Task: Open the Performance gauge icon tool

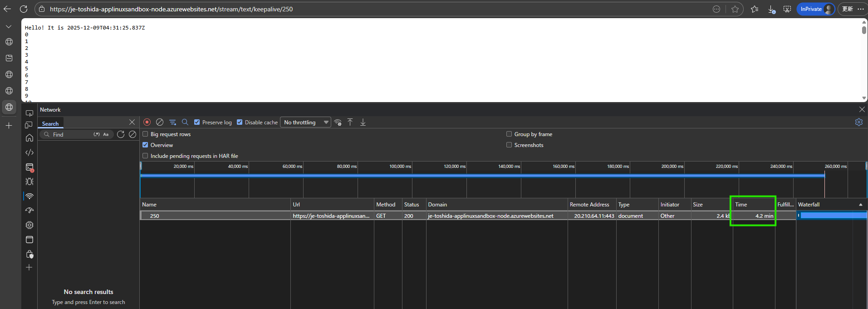Action: pos(29,211)
